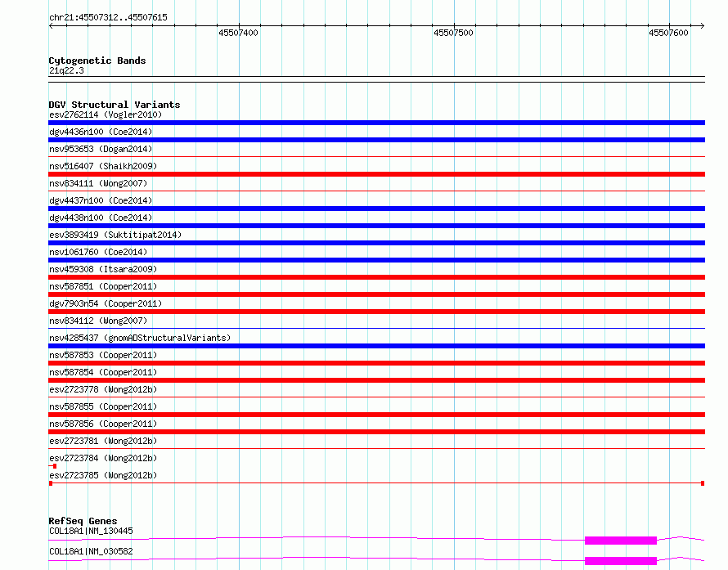Viewport: 728px width, 570px height.
Task: Click COL18A1|NM_130445 gene label
Action: click(x=91, y=531)
